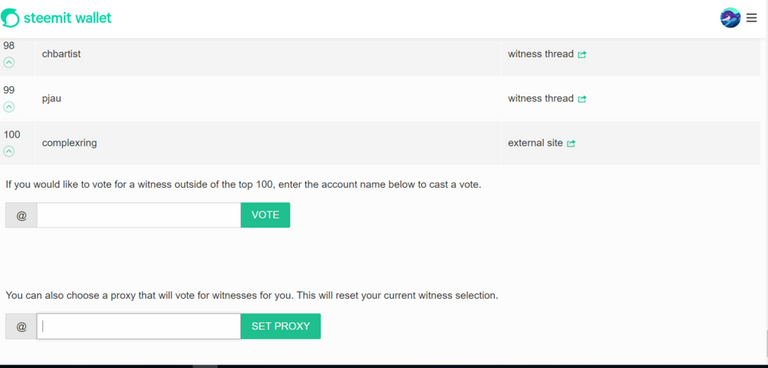Click the @ prefix beside vote input
768x368 pixels.
click(21, 215)
